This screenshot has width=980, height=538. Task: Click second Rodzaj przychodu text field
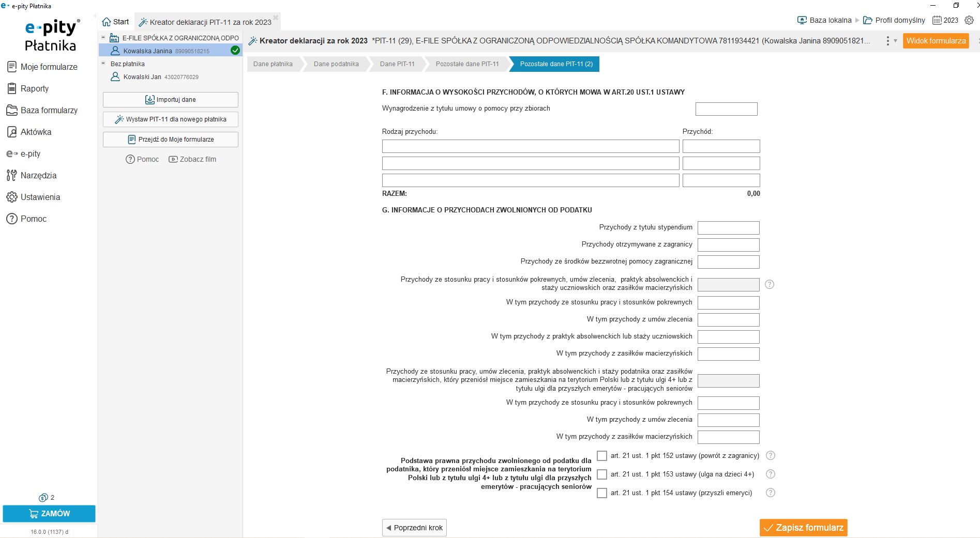[531, 163]
